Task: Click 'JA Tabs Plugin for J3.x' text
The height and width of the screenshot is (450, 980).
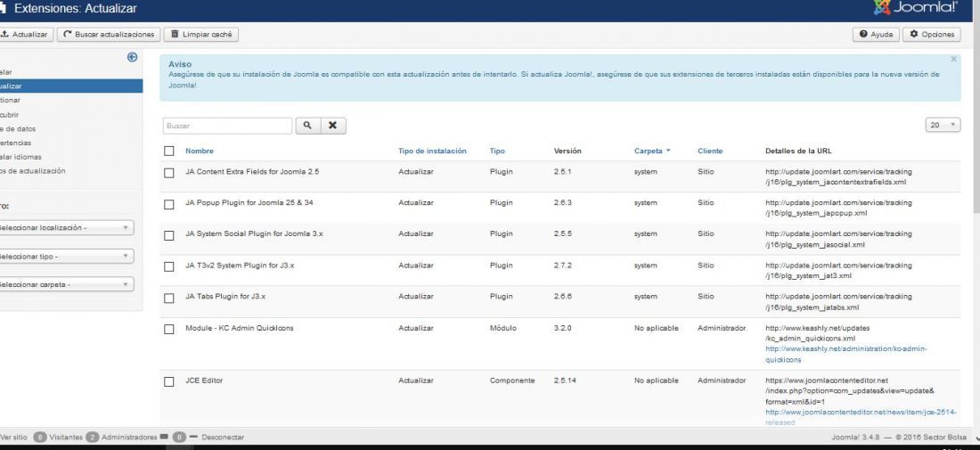Action: click(x=225, y=296)
